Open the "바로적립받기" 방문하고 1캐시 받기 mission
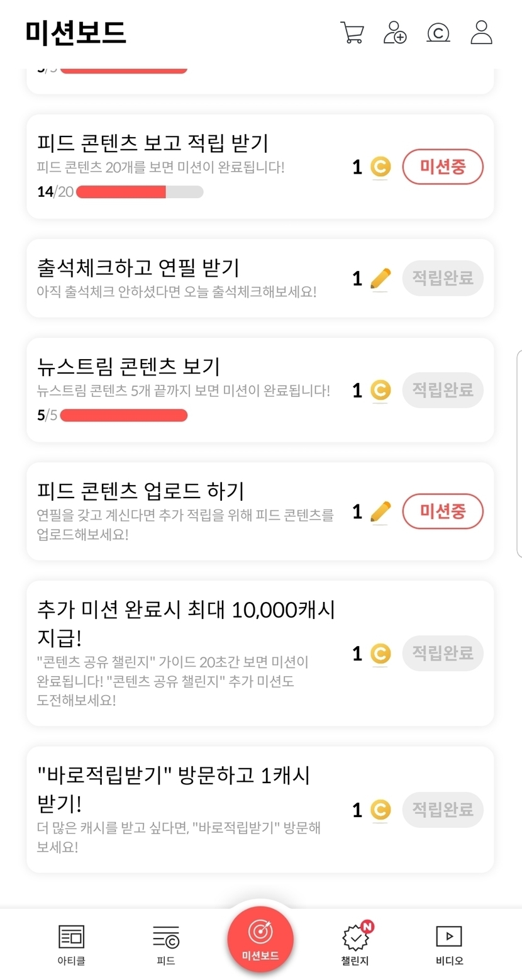Screen dimensions: 522x980 coord(189,809)
